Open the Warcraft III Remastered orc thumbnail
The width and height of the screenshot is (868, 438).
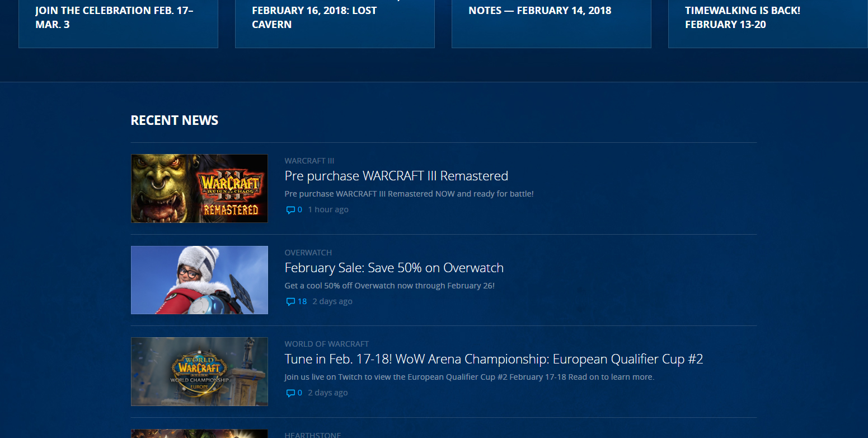coord(199,188)
